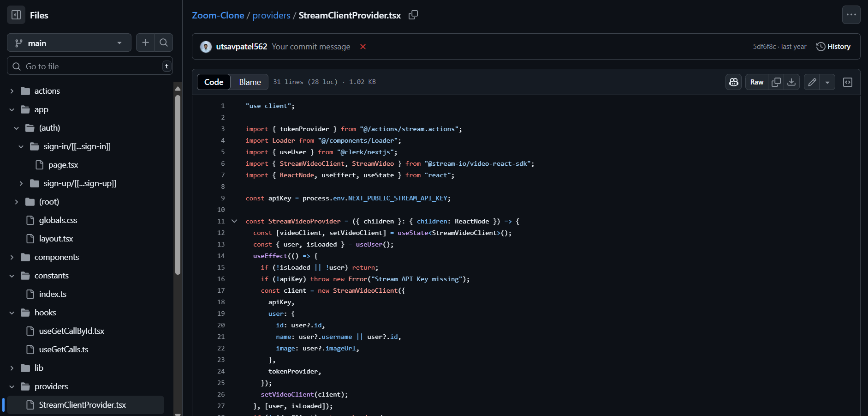Collapse the sign-in/[[...sign-in]] folder chevron
This screenshot has width=868, height=416.
coord(21,146)
